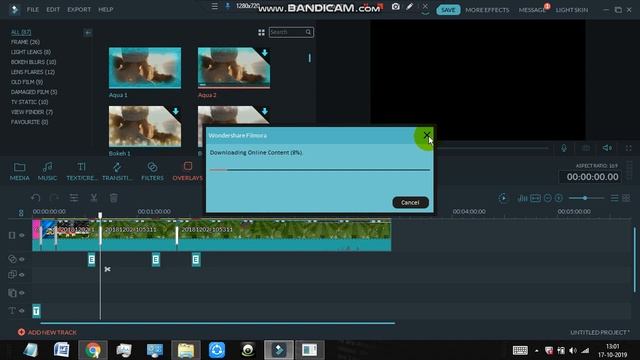Screen dimensions: 640x360
Task: Click the Filmora logo icon
Action: click(14, 9)
